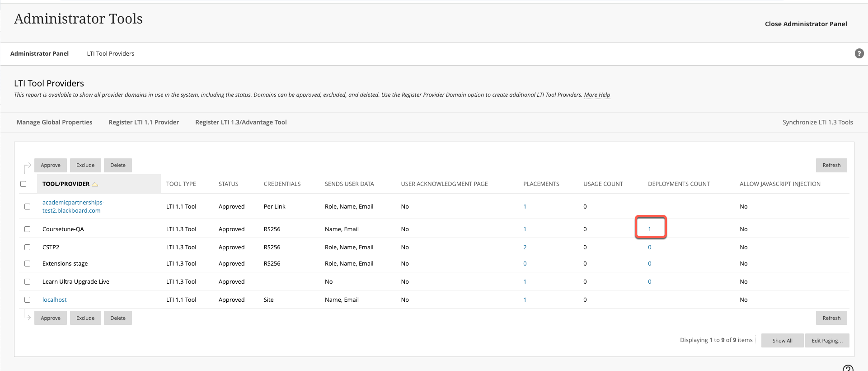Click LTI Tool Providers breadcrumb
The height and width of the screenshot is (371, 868).
[x=111, y=53]
